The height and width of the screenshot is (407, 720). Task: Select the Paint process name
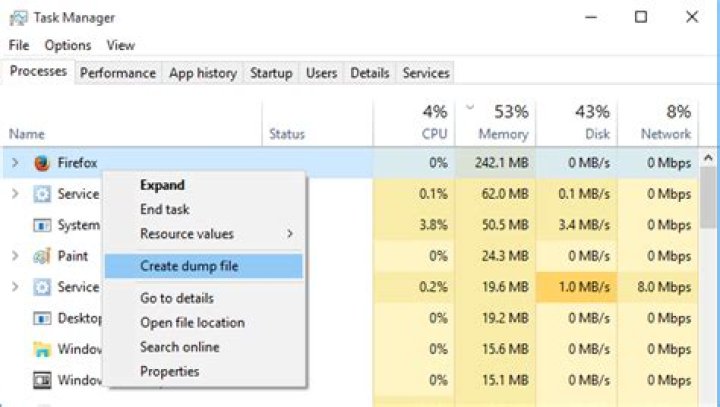point(73,256)
